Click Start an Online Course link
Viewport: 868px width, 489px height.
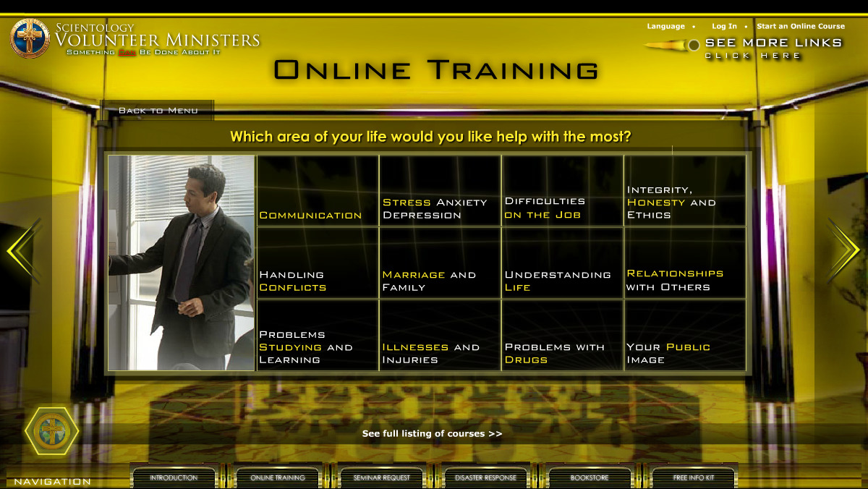[801, 26]
